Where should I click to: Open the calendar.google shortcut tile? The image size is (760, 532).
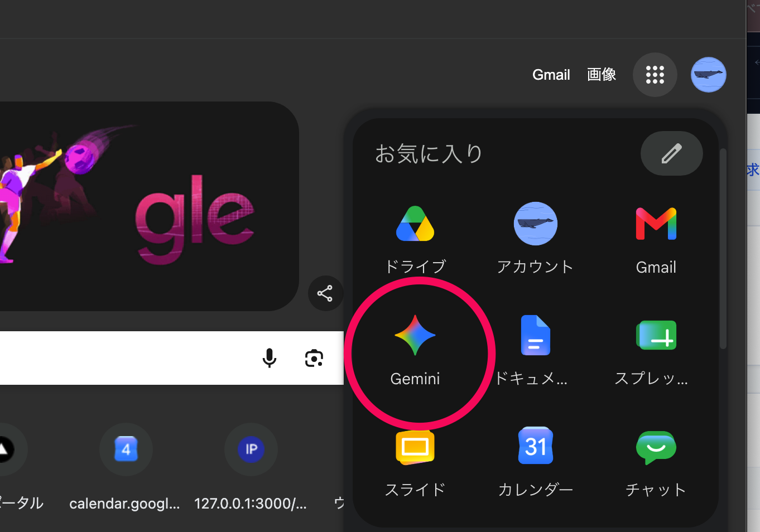(126, 468)
